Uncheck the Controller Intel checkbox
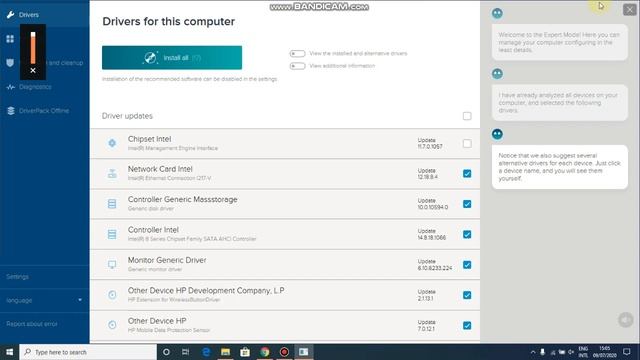The image size is (640, 360). coord(467,234)
